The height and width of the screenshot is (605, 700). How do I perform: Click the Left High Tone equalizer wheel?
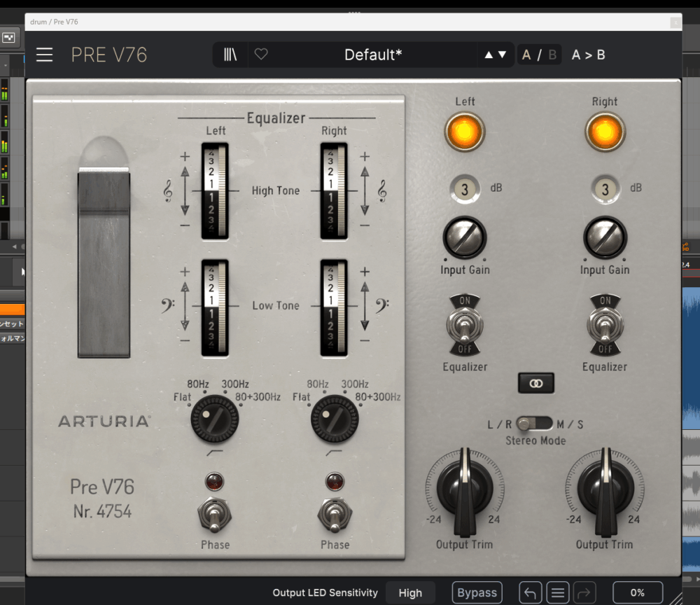(215, 191)
